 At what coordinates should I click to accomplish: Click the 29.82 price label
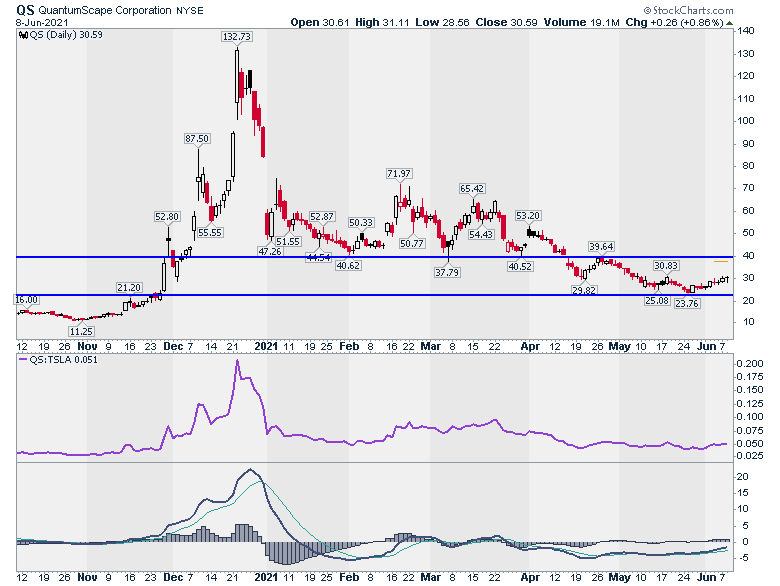pyautogui.click(x=584, y=291)
